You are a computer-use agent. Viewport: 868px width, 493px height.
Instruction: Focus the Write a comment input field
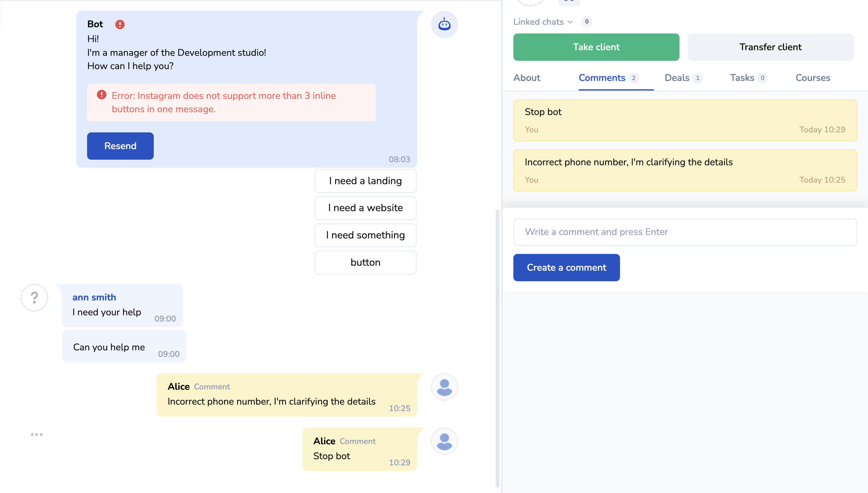tap(684, 232)
